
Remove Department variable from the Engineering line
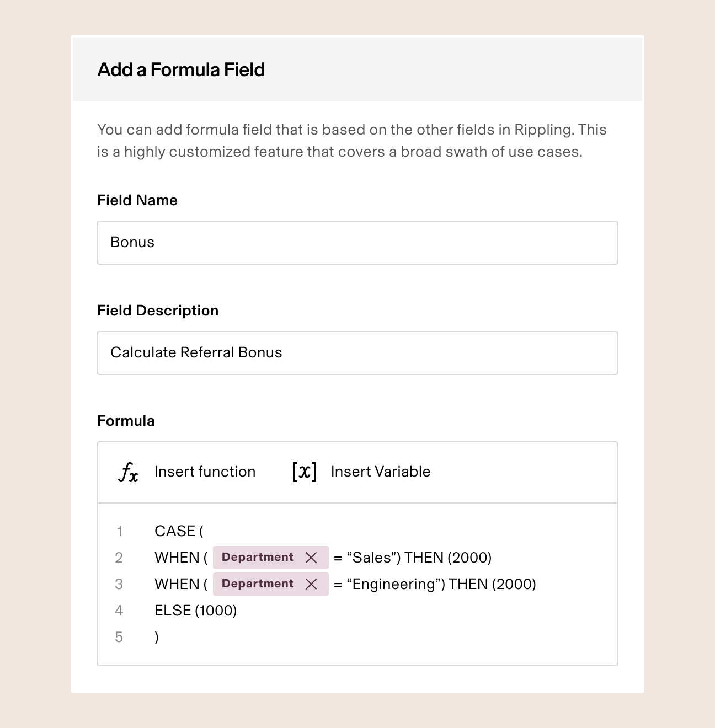311,584
